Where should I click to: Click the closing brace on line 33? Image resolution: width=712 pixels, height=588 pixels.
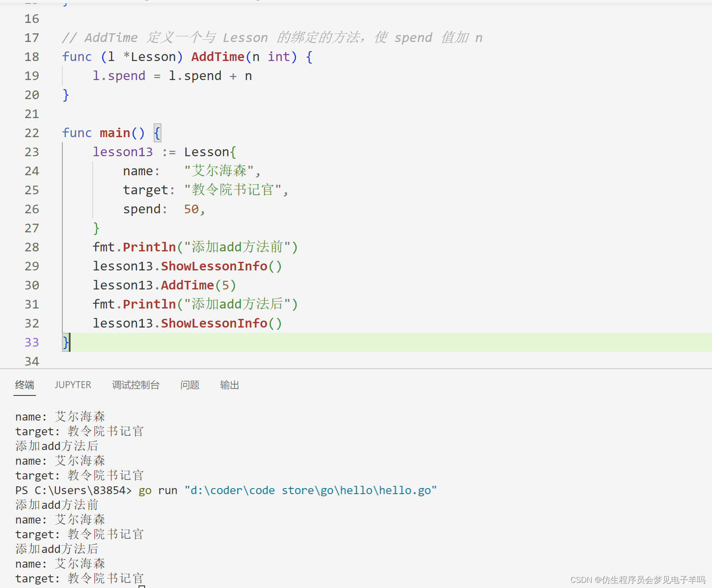coord(65,342)
